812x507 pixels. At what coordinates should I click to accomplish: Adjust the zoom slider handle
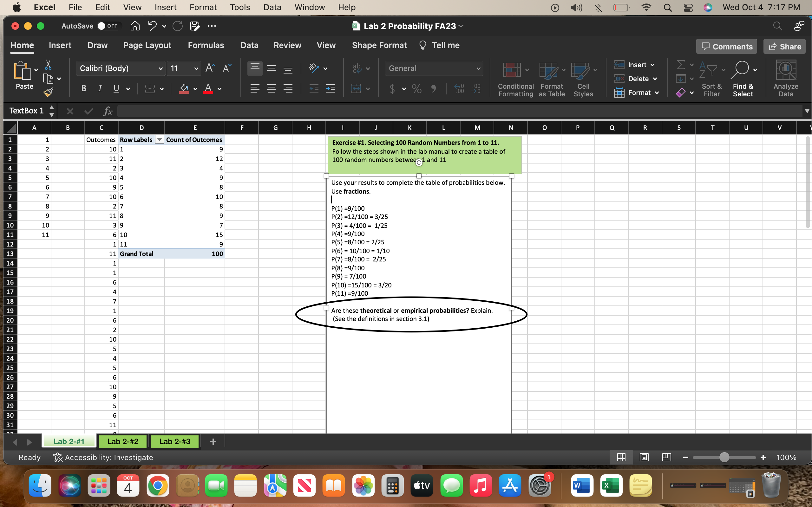pyautogui.click(x=724, y=457)
